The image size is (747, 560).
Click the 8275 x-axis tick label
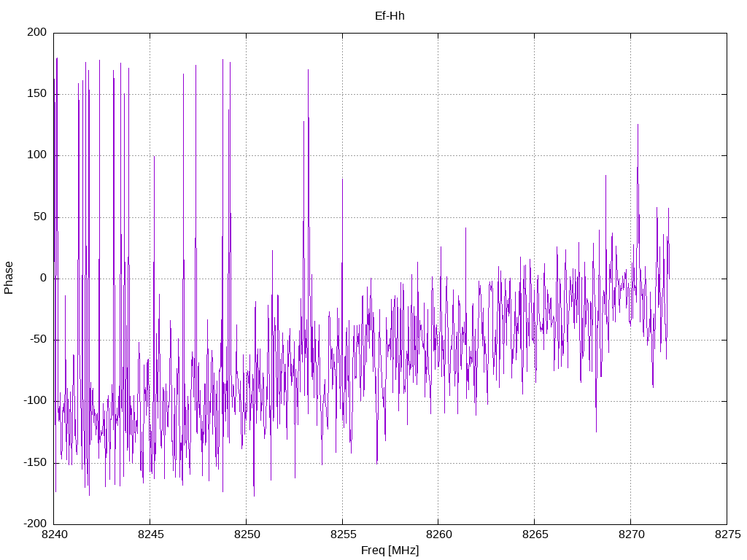[727, 534]
